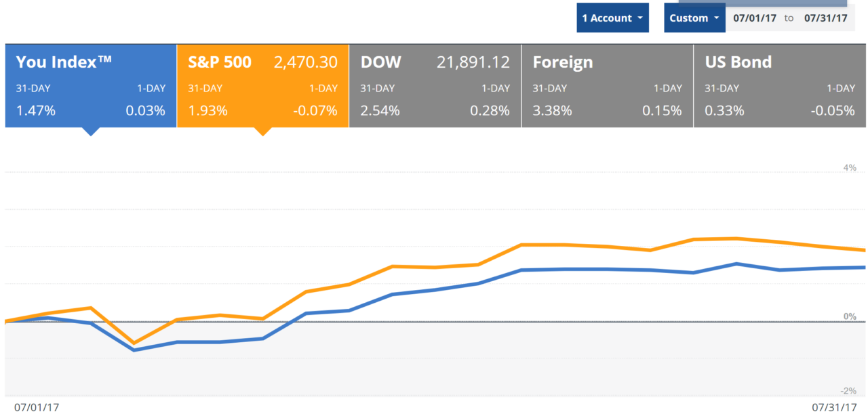Select the Foreign benchmark tile

click(x=607, y=85)
